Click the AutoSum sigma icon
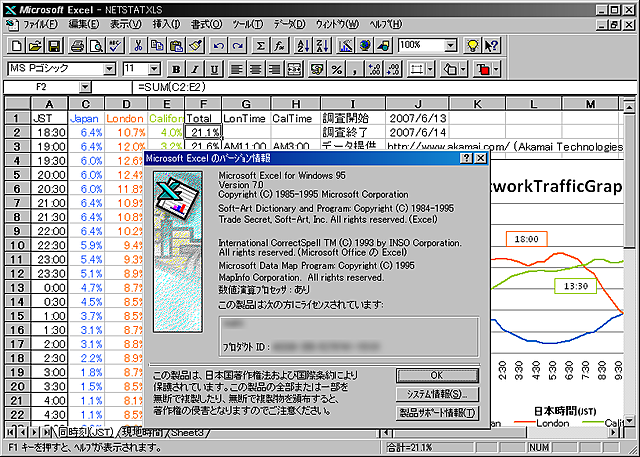This screenshot has height=457, width=640. (x=260, y=46)
